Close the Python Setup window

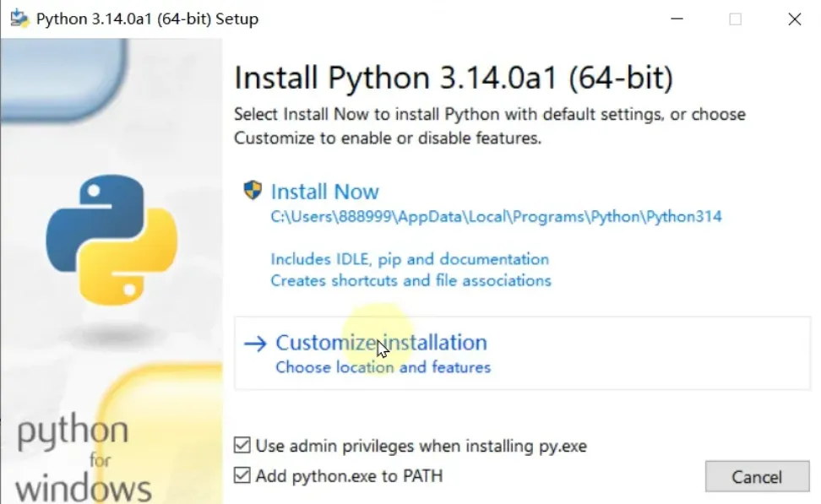point(794,19)
